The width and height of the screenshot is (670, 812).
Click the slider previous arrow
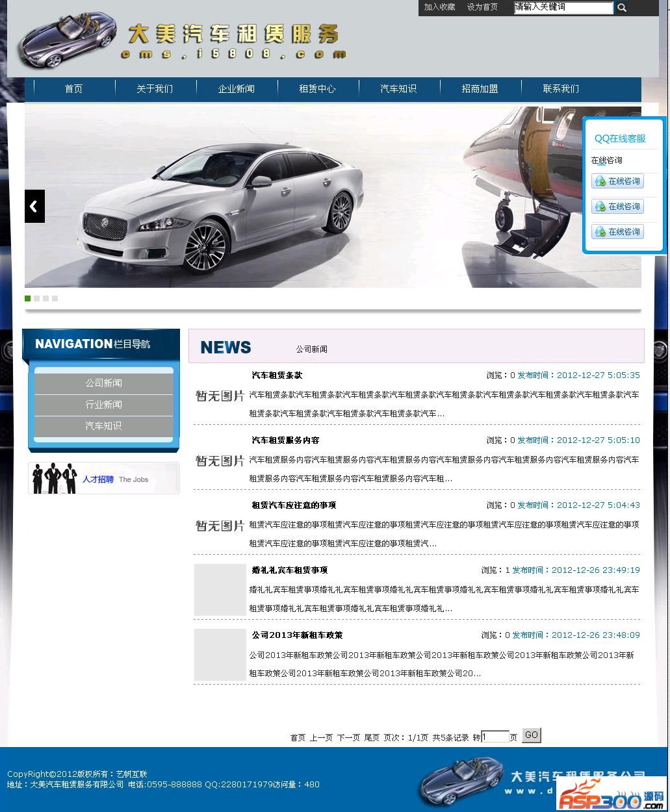(34, 206)
